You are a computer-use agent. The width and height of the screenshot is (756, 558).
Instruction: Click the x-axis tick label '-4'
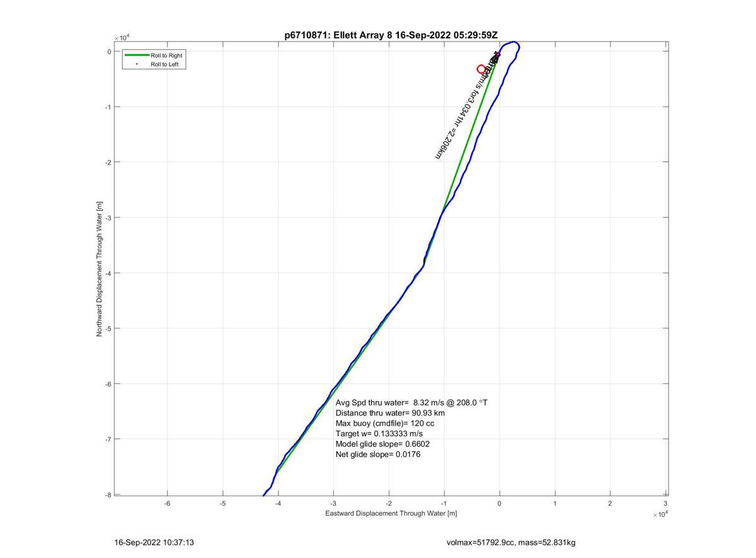click(x=278, y=503)
